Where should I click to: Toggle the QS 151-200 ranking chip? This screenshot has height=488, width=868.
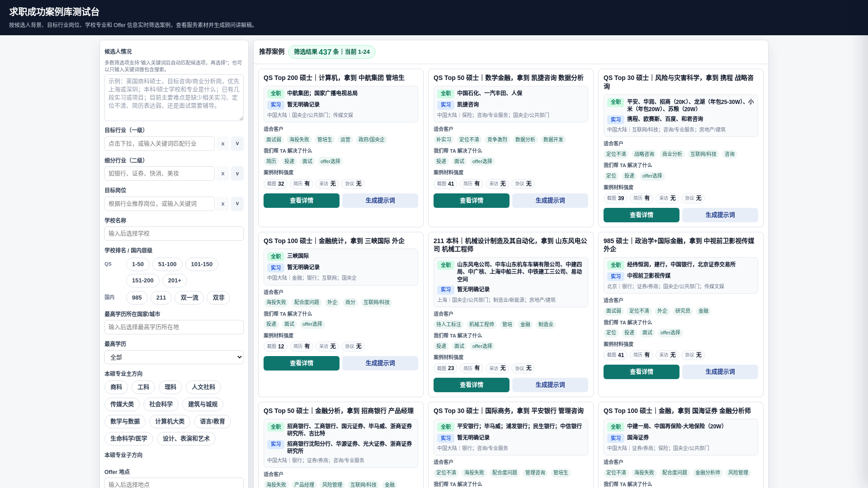143,281
